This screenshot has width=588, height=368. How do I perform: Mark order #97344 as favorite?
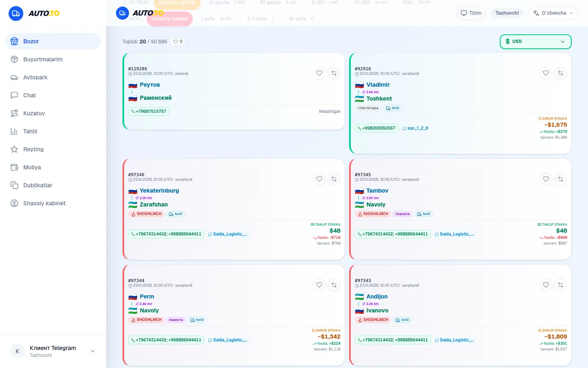[319, 285]
